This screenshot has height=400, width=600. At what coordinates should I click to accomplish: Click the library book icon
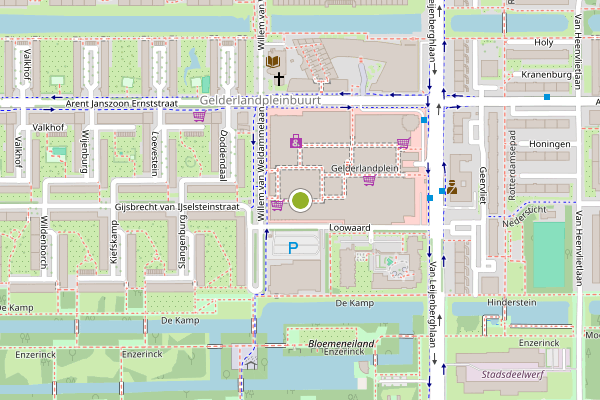[273, 61]
